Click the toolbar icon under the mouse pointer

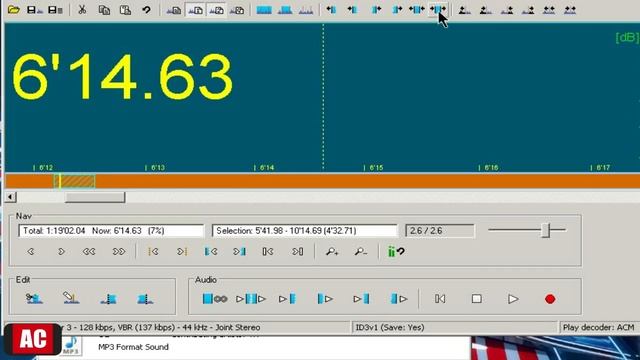pos(438,9)
